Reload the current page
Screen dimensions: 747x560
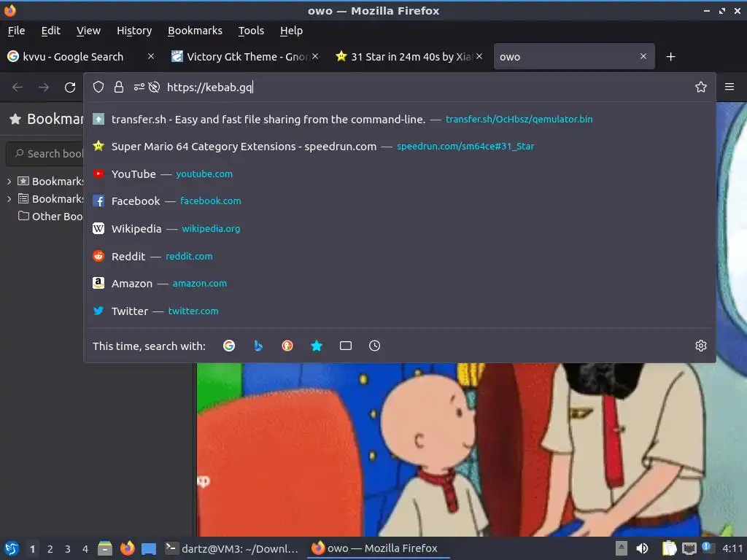[x=70, y=87]
